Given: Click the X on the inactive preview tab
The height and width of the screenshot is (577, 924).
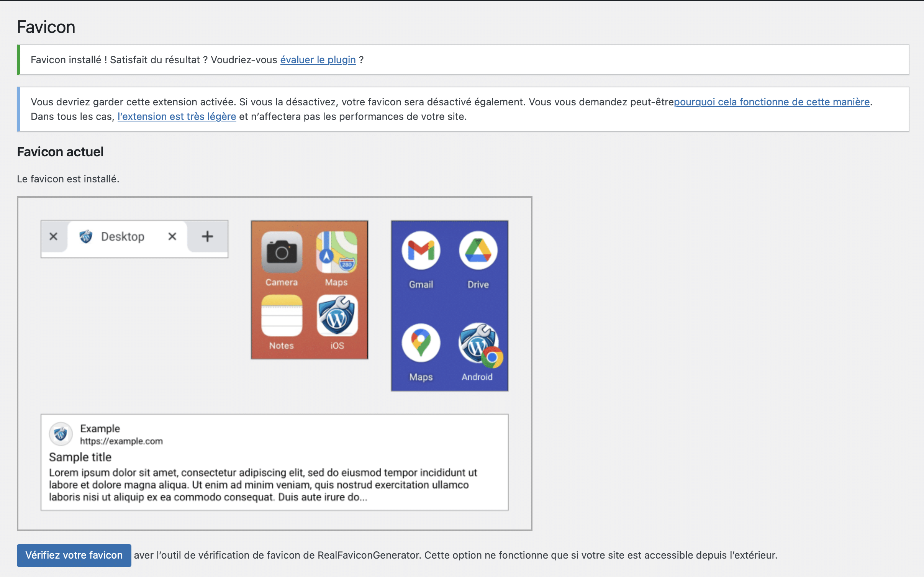Looking at the screenshot, I should pyautogui.click(x=54, y=236).
